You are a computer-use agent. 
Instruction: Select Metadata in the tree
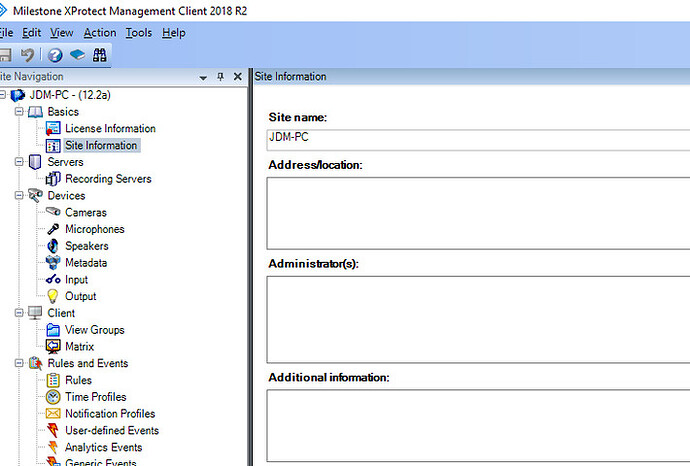[86, 263]
